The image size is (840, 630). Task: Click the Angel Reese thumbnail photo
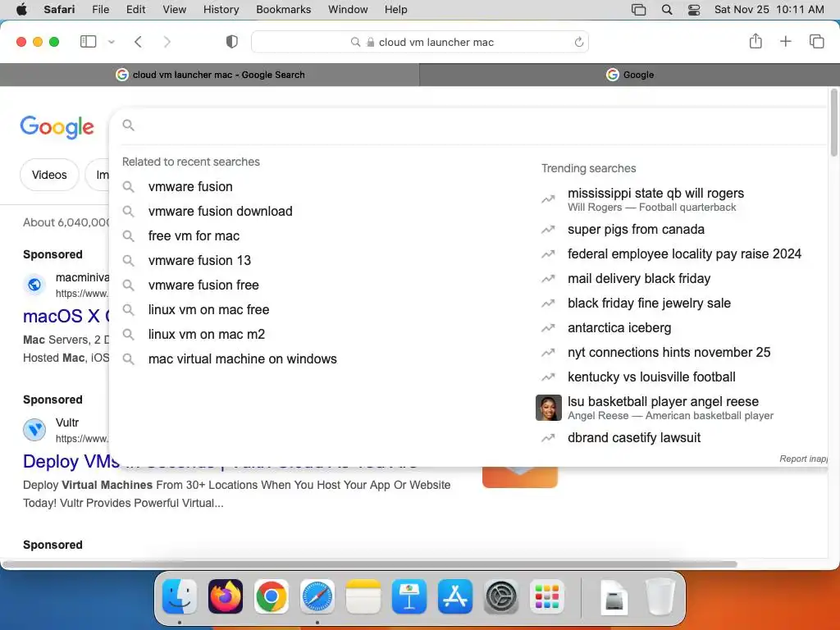[x=549, y=408]
